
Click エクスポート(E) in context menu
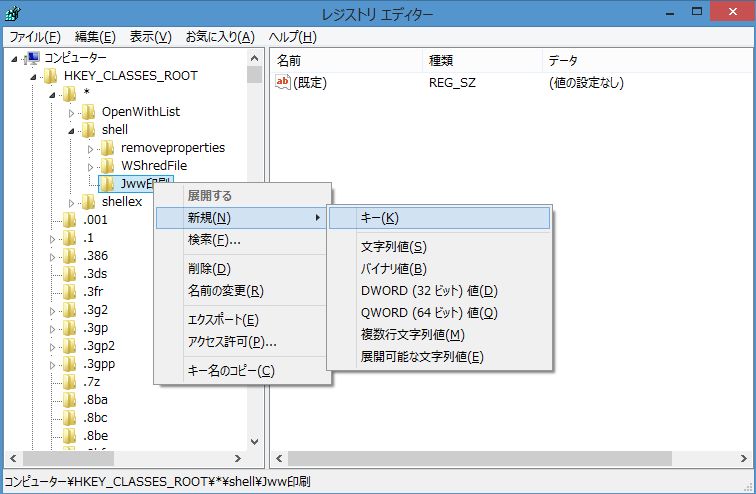pyautogui.click(x=223, y=320)
